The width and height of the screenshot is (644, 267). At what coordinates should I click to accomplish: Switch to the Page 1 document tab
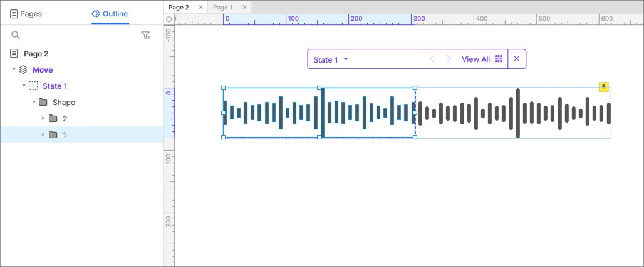point(222,8)
